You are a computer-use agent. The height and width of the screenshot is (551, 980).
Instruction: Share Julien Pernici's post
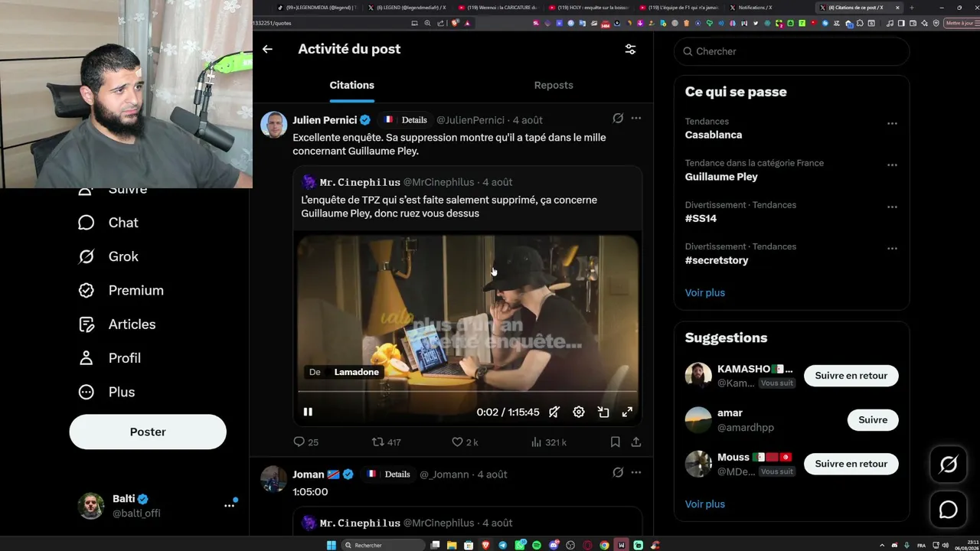pos(636,442)
